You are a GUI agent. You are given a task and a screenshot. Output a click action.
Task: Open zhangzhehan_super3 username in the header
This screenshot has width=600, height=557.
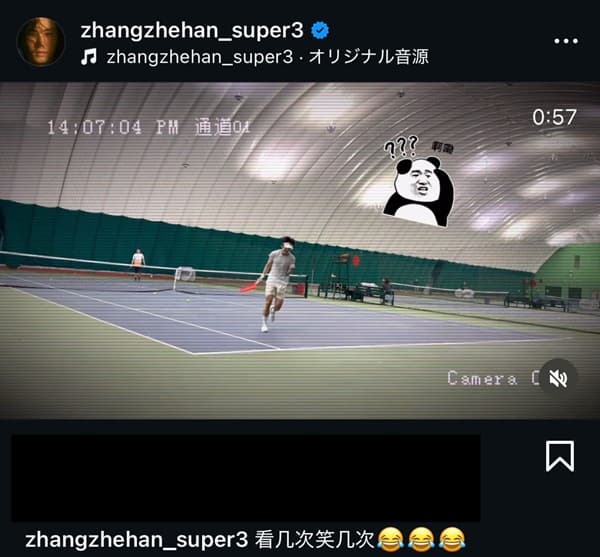pos(192,30)
